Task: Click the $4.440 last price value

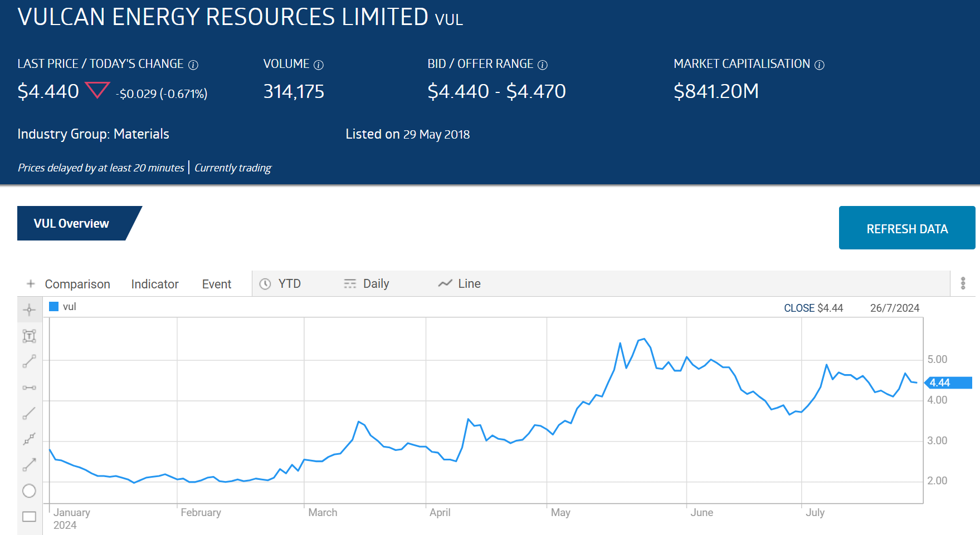Action: pyautogui.click(x=48, y=91)
